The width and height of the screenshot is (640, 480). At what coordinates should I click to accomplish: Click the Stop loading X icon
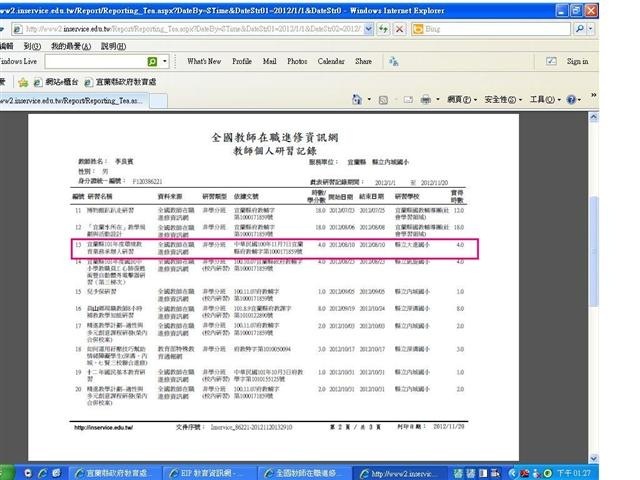[x=400, y=30]
